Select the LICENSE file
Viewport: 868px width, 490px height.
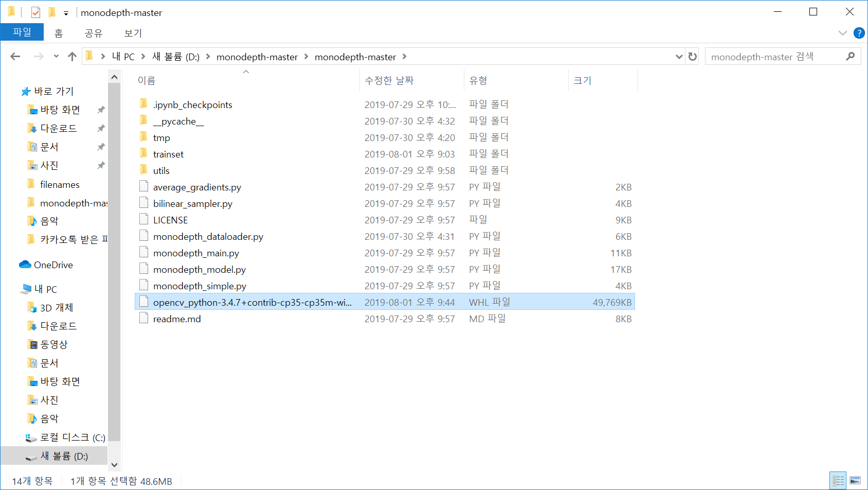point(170,220)
